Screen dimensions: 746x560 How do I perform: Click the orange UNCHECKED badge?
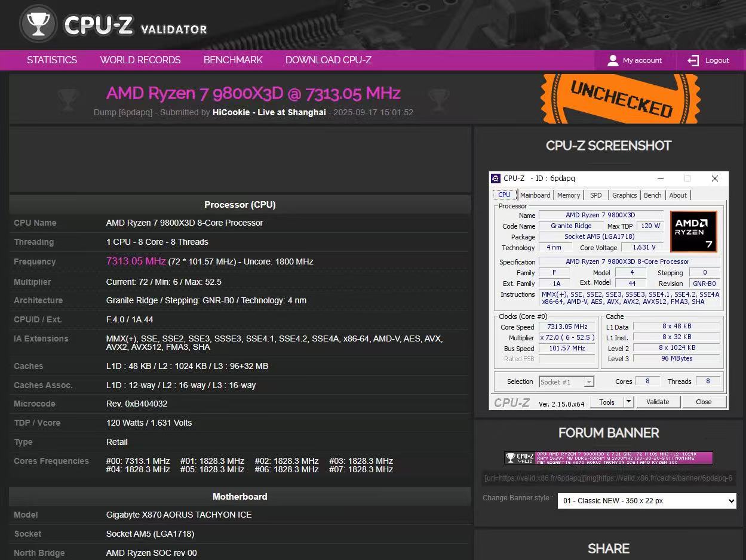pos(620,99)
